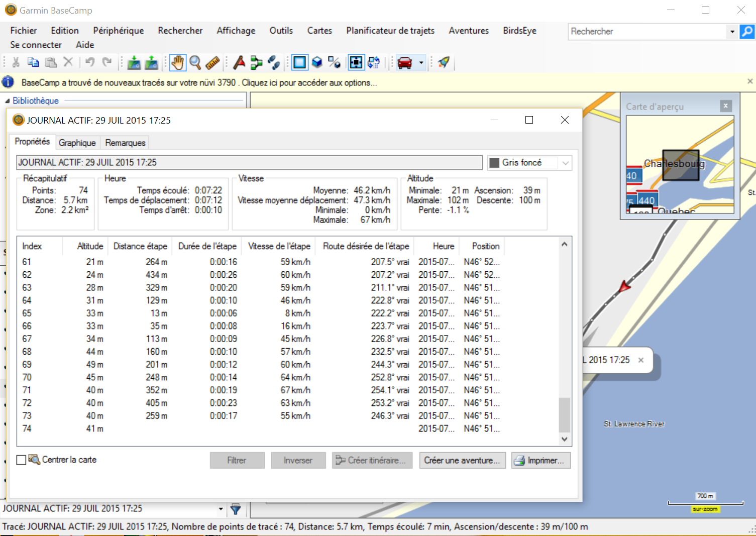Viewport: 756px width, 536px height.
Task: Click the center map on selection icon
Action: coord(356,62)
